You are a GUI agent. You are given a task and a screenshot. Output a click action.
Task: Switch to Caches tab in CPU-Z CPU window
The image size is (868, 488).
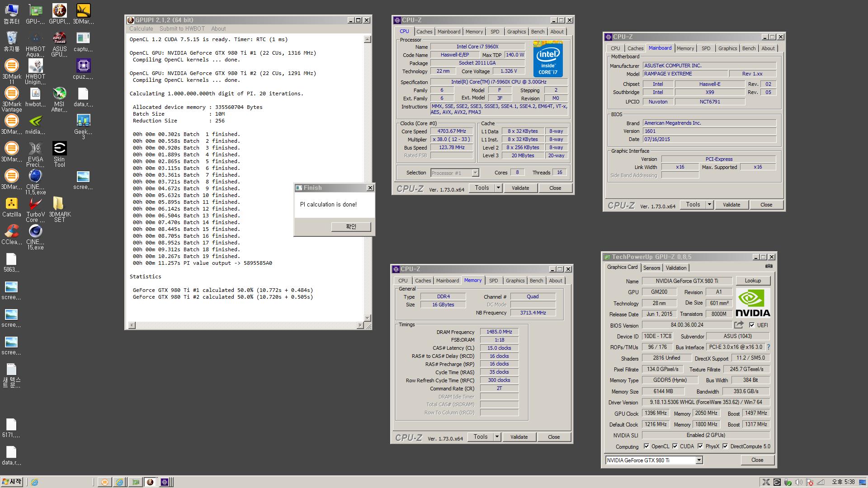(x=424, y=32)
